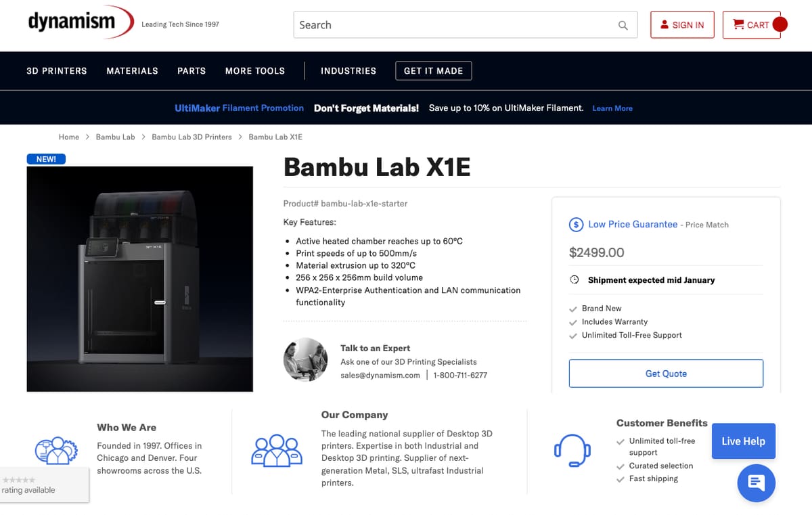
Task: Open the chat bubble icon
Action: (x=756, y=483)
